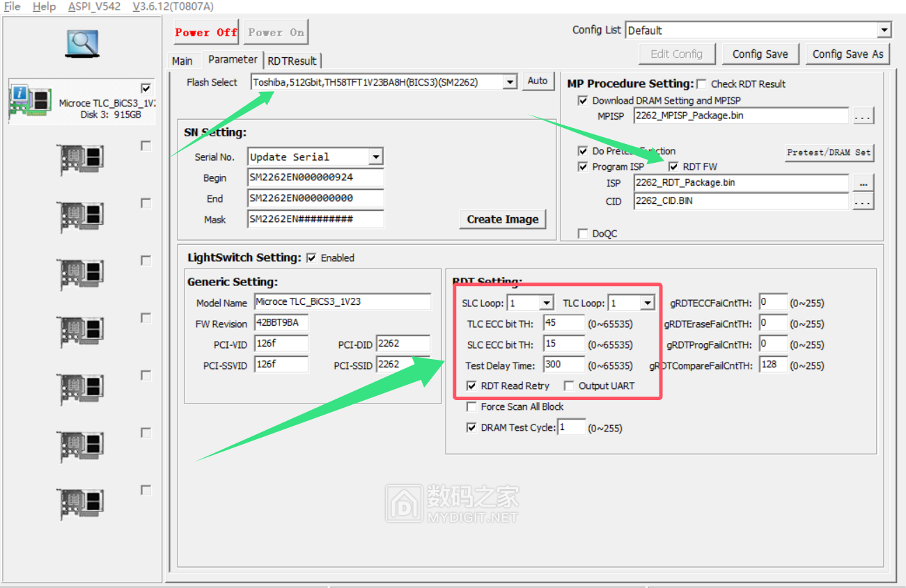Select the Parameter tab

tap(233, 60)
